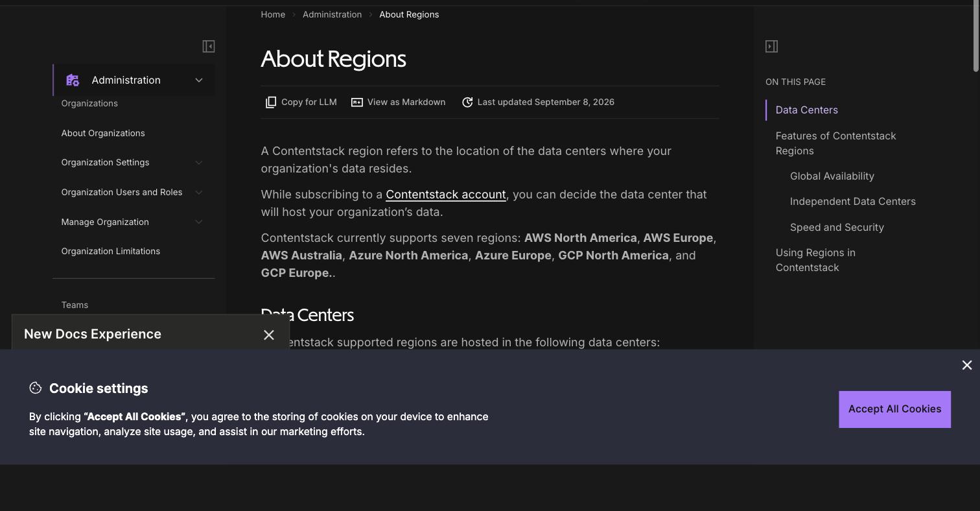Select Teams in the sidebar

pyautogui.click(x=75, y=305)
